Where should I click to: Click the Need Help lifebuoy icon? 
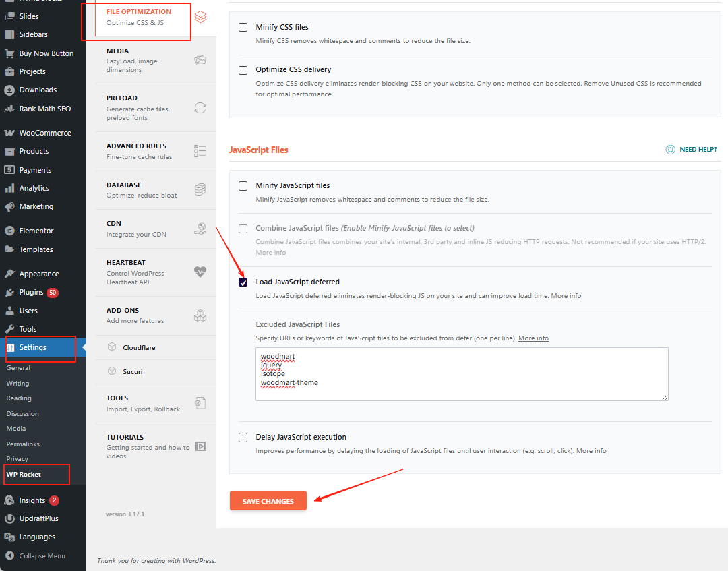[x=670, y=150]
